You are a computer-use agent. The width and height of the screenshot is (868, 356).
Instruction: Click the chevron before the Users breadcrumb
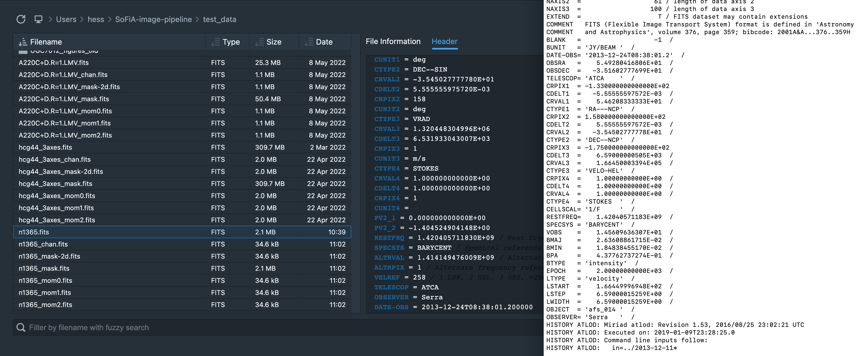click(x=50, y=20)
